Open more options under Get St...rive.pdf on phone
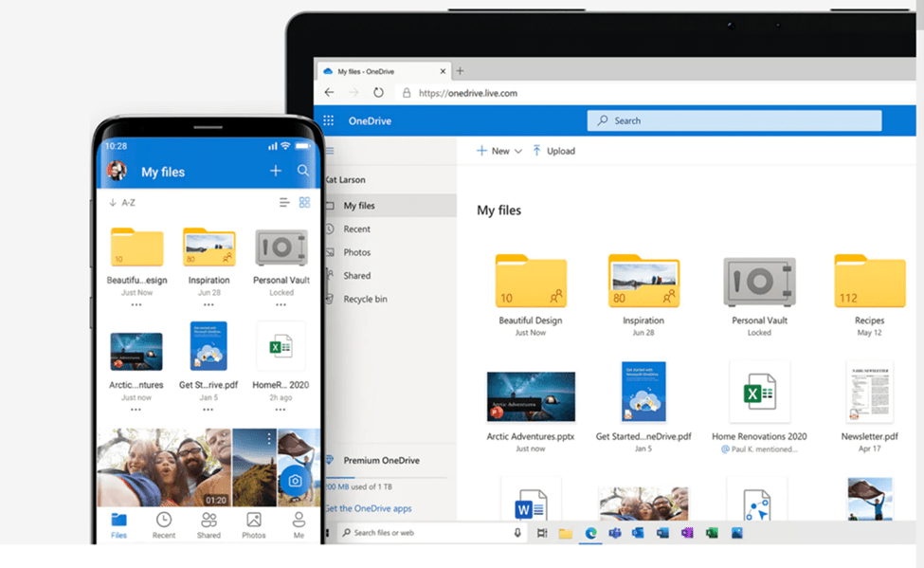 (x=208, y=410)
